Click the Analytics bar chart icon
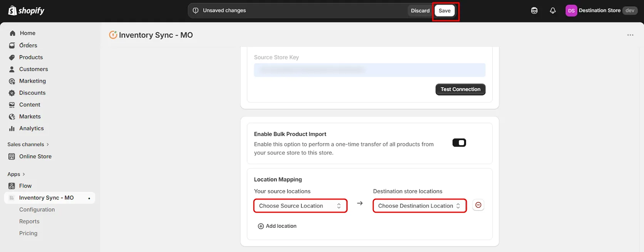The image size is (644, 252). click(x=12, y=129)
